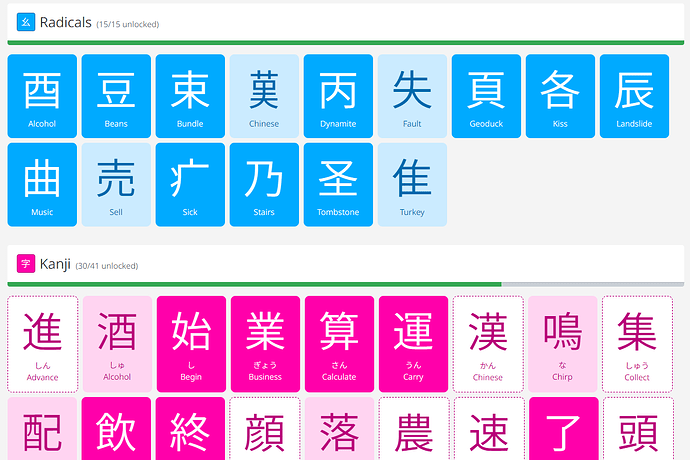Click the Radicals section heading
The image size is (690, 460).
66,22
